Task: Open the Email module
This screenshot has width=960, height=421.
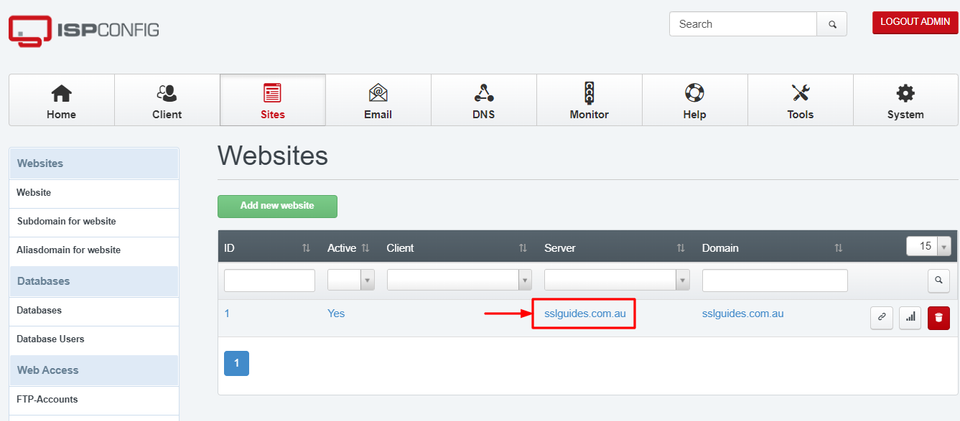Action: click(x=378, y=101)
